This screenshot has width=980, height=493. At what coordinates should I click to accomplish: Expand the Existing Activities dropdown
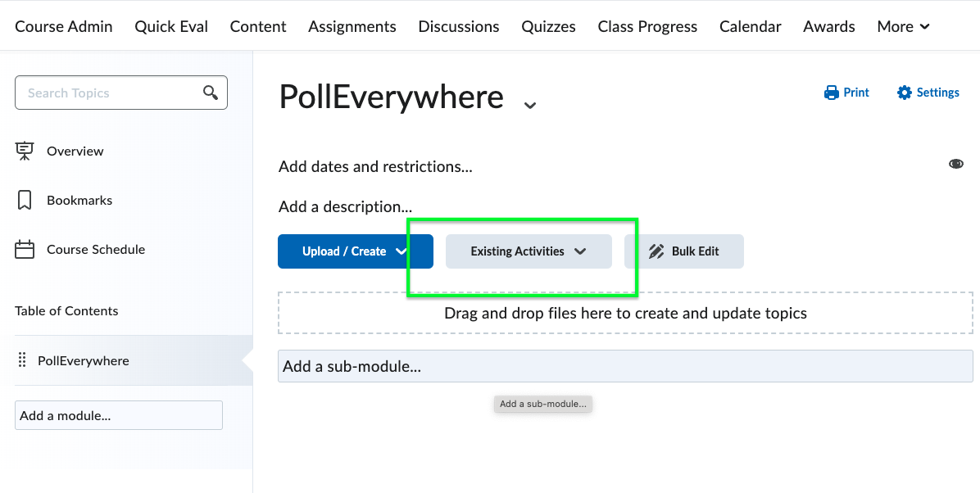click(529, 251)
